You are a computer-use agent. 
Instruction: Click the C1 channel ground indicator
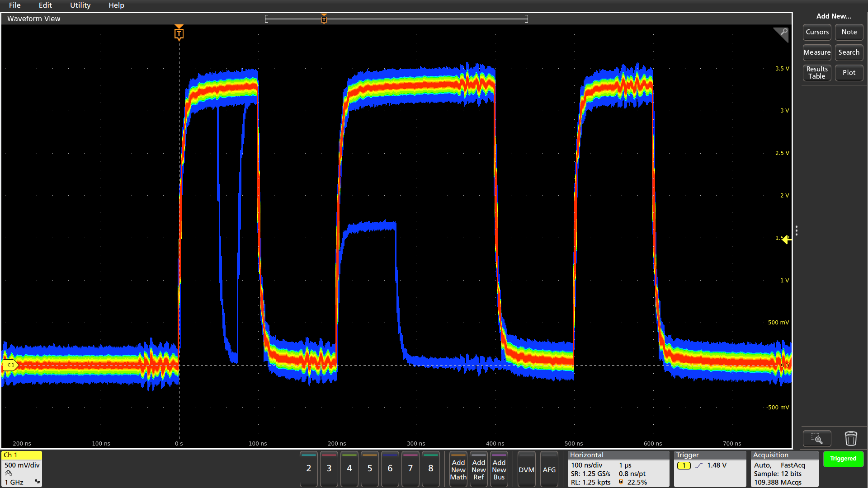pos(10,365)
